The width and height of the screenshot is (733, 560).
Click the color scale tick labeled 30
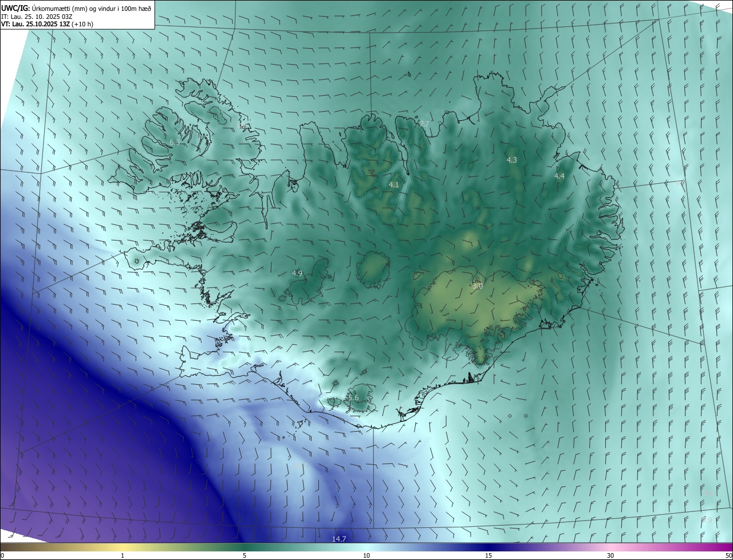pos(610,555)
